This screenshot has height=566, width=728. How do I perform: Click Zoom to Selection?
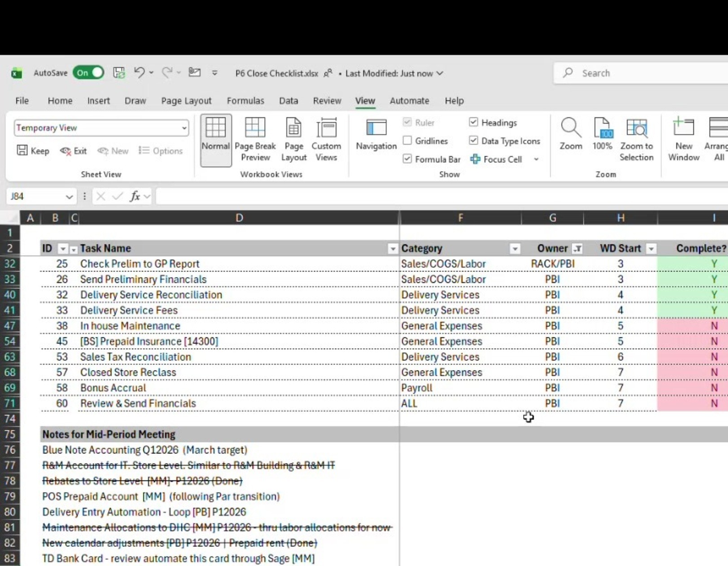tap(636, 140)
